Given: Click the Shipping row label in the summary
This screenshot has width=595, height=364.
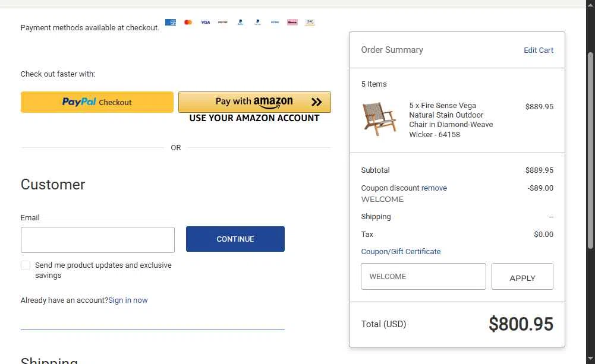Looking at the screenshot, I should (376, 217).
